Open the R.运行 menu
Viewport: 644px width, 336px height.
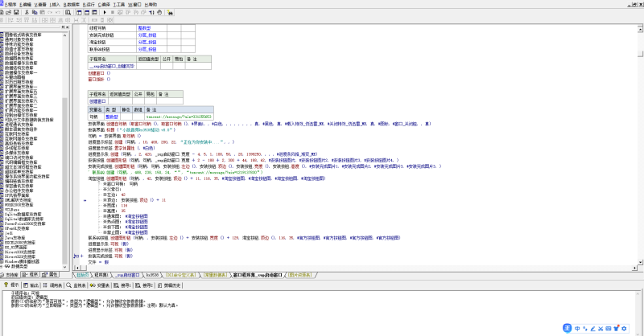pyautogui.click(x=89, y=5)
